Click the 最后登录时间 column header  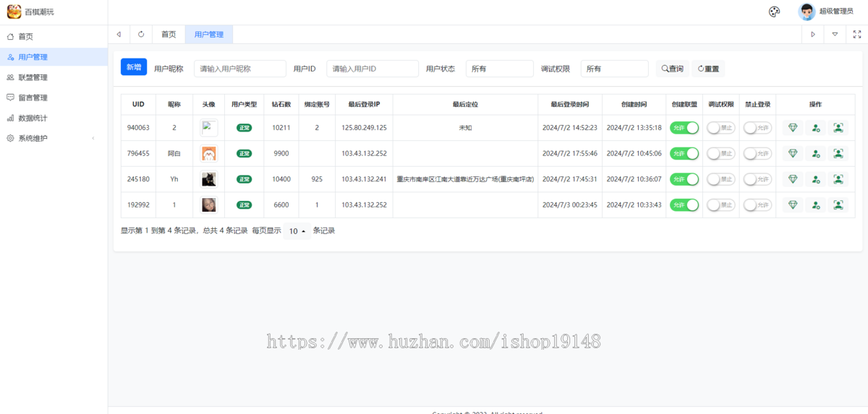coord(570,105)
